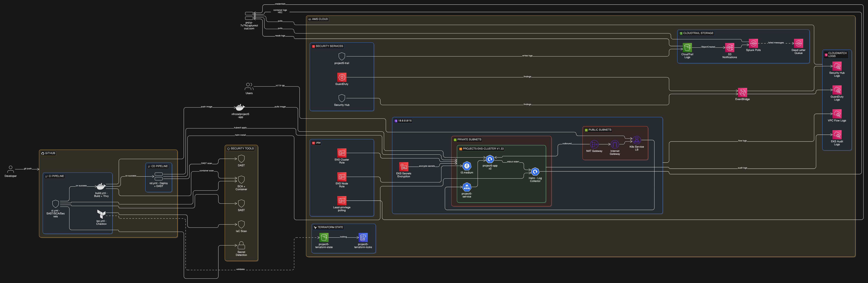Click the EKS Secrets Encryption icon
868x283 pixels.
(x=404, y=167)
